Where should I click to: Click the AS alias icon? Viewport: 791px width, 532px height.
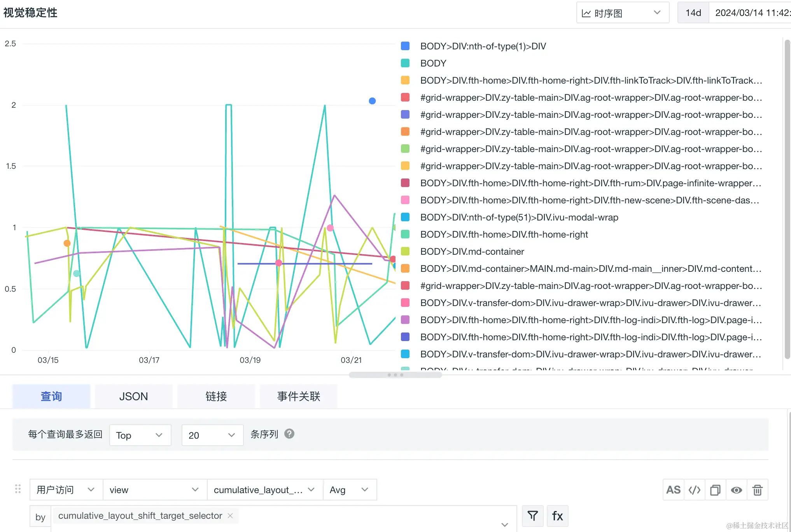point(673,490)
